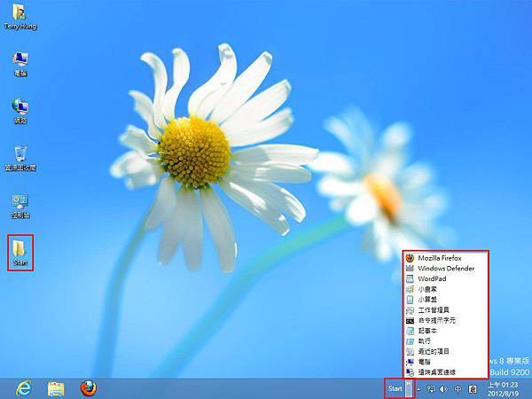The image size is (532, 399).
Task: Open the Control Panel desktop icon
Action: click(x=20, y=206)
